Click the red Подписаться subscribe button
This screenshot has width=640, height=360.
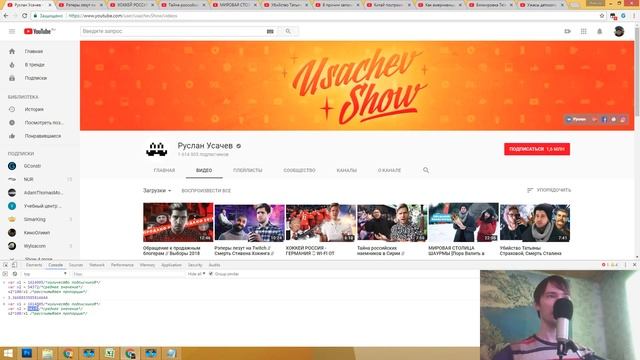tap(537, 149)
